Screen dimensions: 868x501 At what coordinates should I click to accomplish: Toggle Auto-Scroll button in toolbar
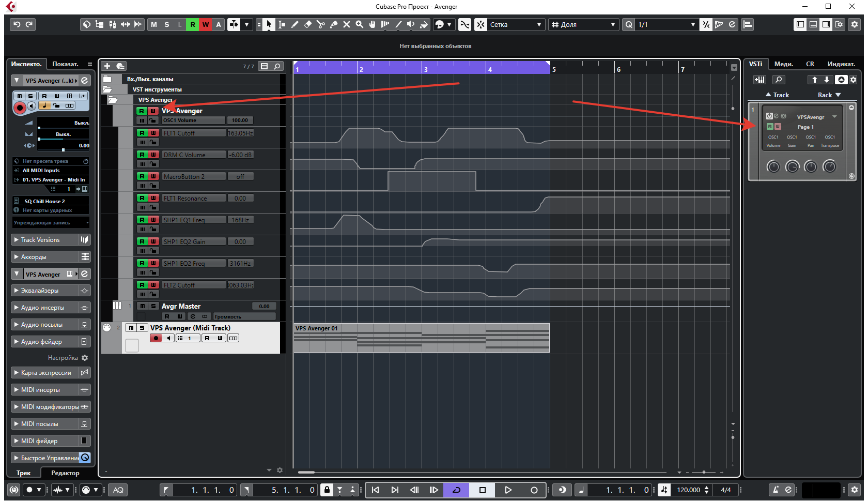(x=234, y=24)
